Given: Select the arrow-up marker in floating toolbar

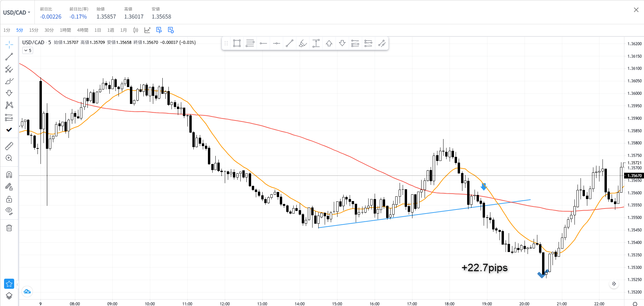Looking at the screenshot, I should pyautogui.click(x=329, y=43).
